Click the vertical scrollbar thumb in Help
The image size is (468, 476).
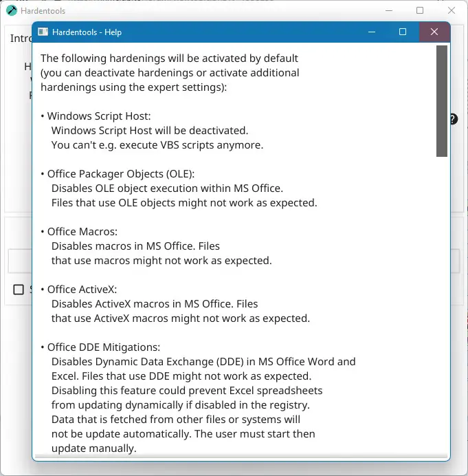[442, 100]
